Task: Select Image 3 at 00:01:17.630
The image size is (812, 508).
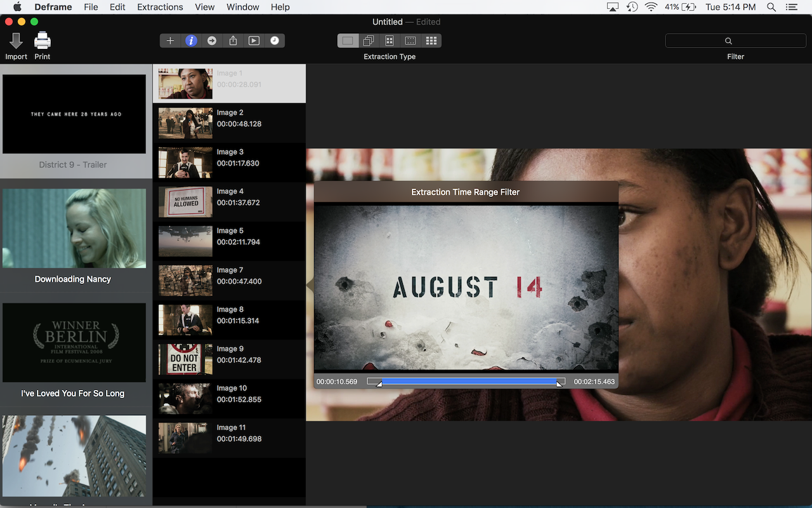Action: tap(229, 162)
